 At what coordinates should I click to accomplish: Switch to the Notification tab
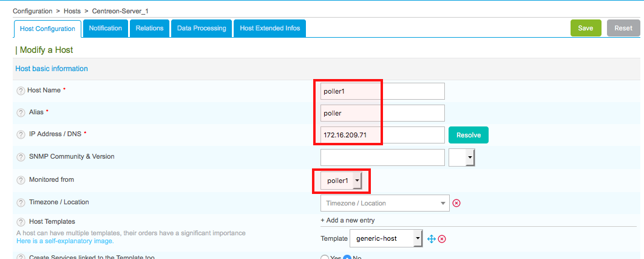click(x=106, y=28)
